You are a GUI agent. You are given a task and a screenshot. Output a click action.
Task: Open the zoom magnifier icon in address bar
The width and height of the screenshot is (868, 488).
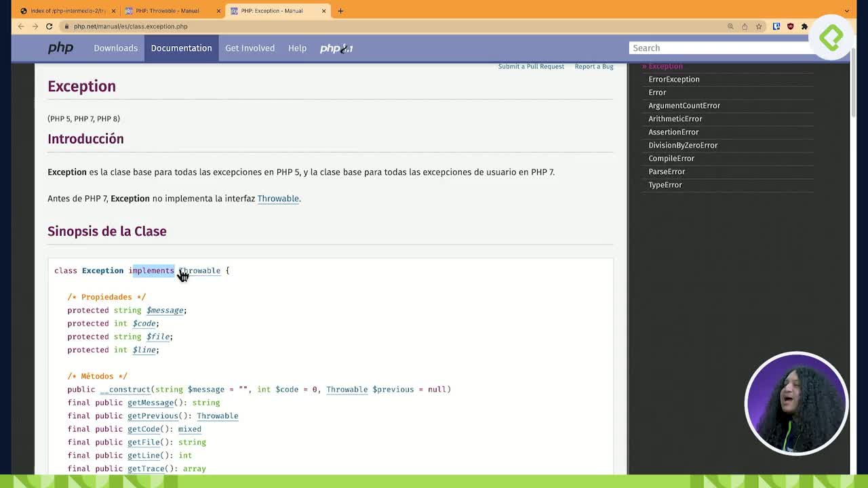730,26
